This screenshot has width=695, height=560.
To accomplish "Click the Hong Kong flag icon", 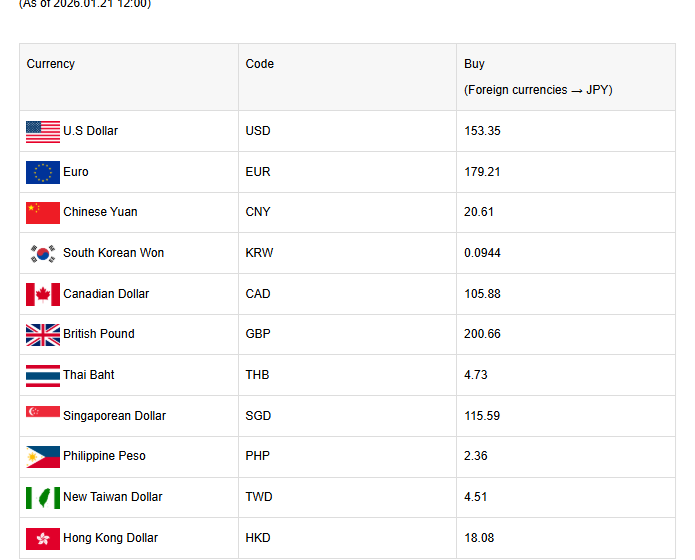I will tap(43, 538).
